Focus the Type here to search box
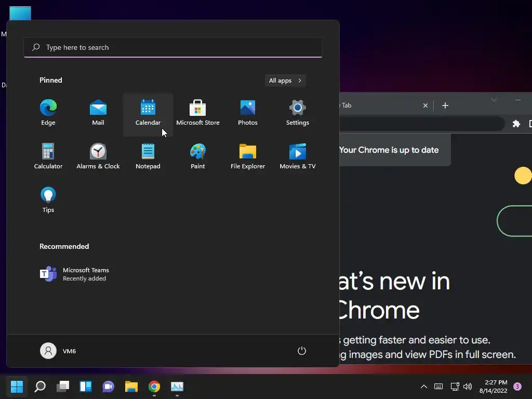The image size is (532, 399). [173, 47]
